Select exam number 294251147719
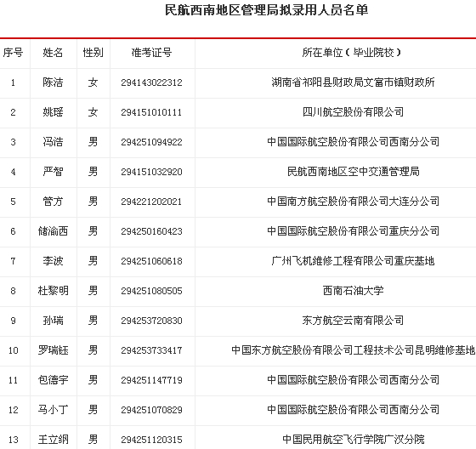The image size is (476, 449). click(152, 380)
